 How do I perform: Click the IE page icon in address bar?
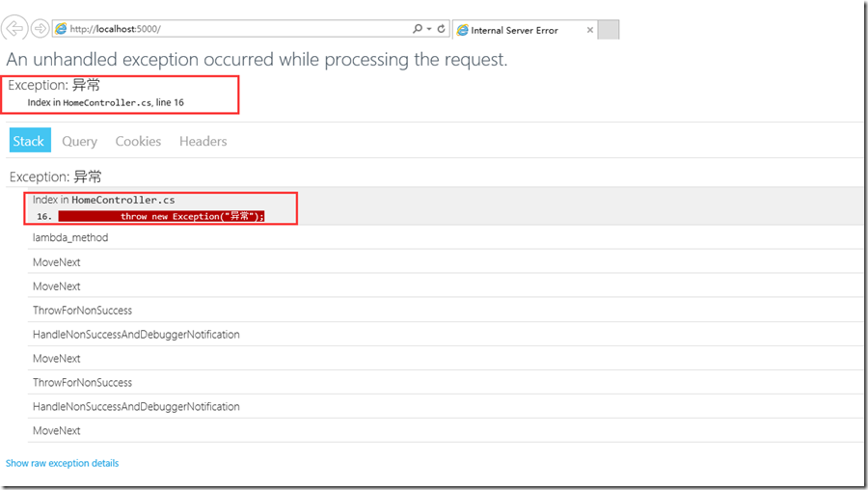coord(61,29)
